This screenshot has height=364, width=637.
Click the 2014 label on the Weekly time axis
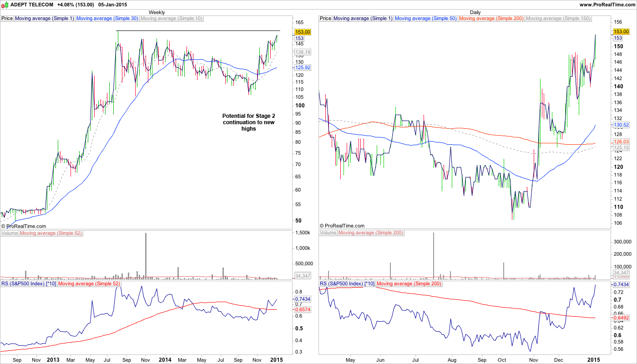[x=165, y=359]
